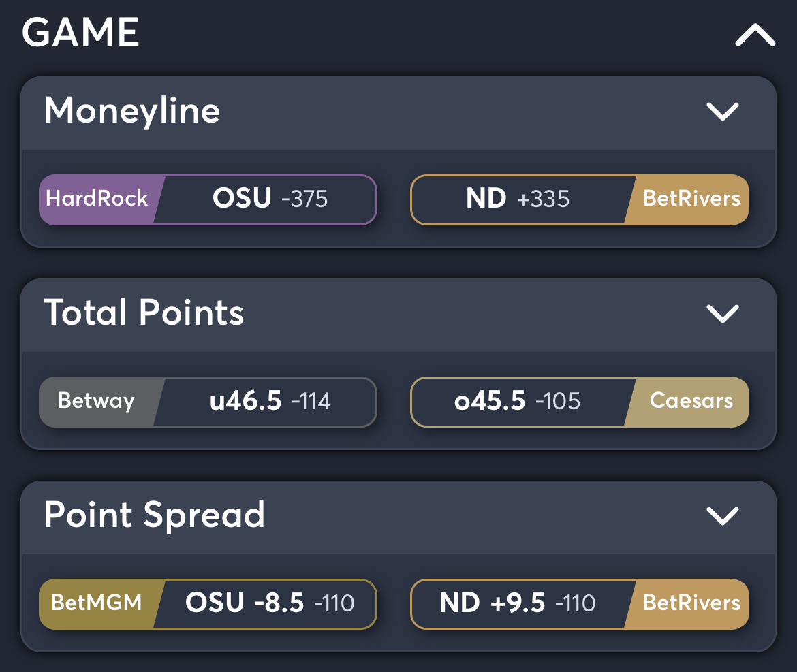Collapse the GAME section via its chevron
Viewport: 797px width, 672px height.
pos(753,35)
